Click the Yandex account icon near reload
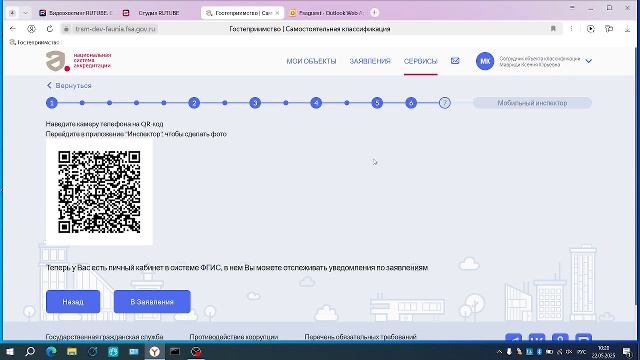The image size is (640, 360). [x=31, y=29]
